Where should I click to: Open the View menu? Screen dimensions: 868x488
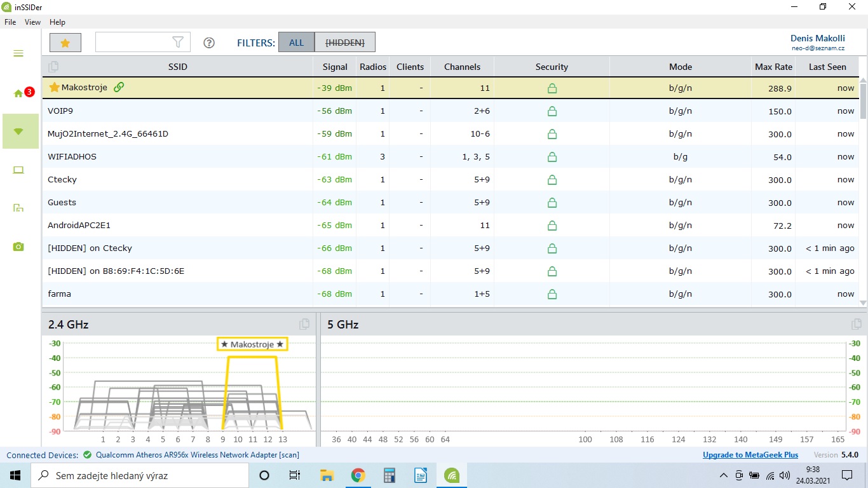[x=32, y=22]
